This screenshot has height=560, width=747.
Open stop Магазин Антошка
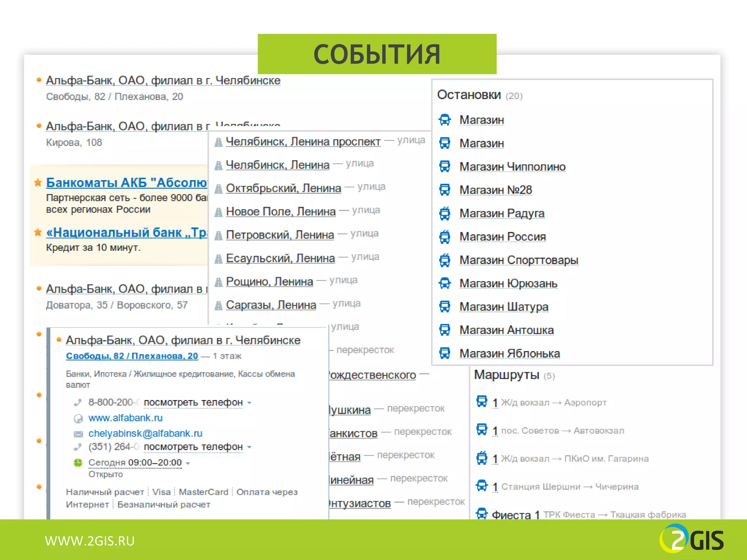pos(507,330)
